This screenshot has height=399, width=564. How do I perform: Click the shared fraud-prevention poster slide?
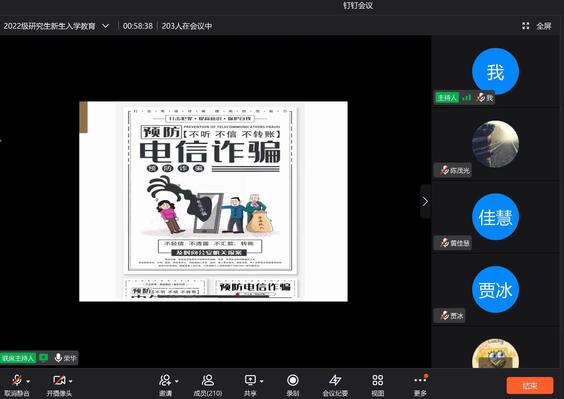point(213,201)
